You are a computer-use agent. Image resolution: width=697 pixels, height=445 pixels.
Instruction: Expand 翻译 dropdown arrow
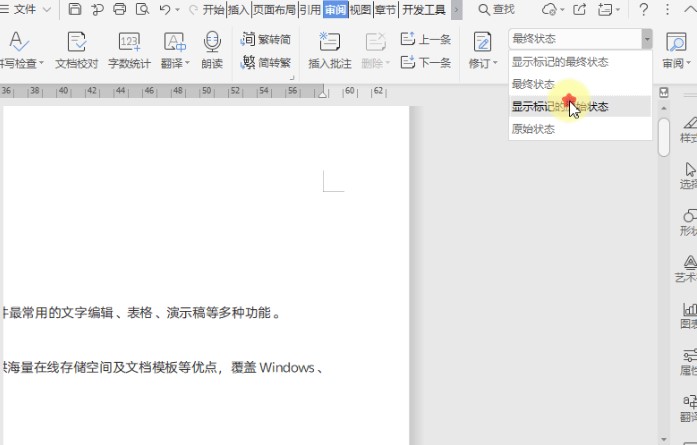click(187, 63)
